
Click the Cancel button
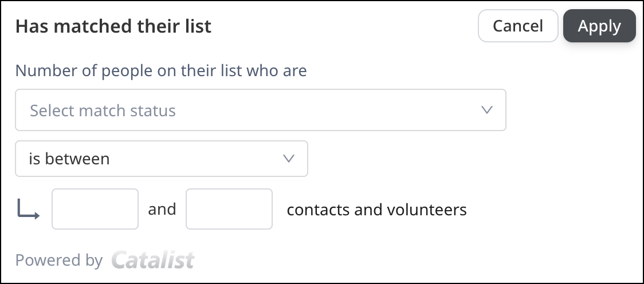pos(518,26)
